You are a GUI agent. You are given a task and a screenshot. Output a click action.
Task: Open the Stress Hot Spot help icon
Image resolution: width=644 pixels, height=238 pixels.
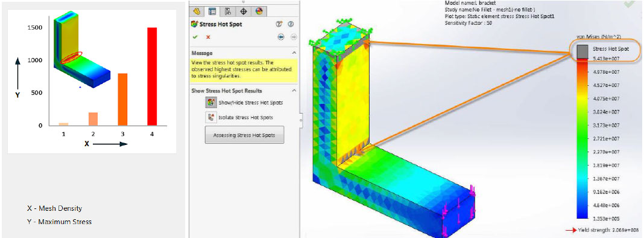291,24
